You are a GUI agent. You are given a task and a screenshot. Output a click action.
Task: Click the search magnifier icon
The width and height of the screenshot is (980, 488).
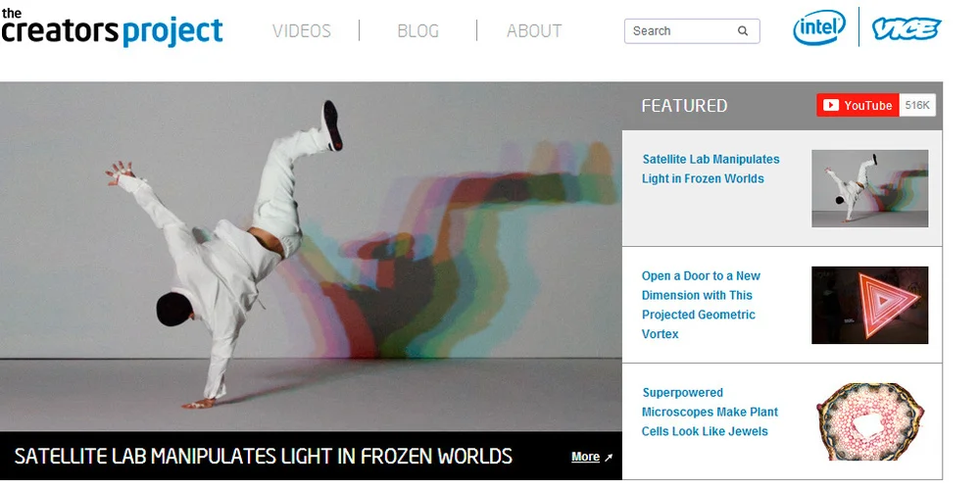coord(743,30)
